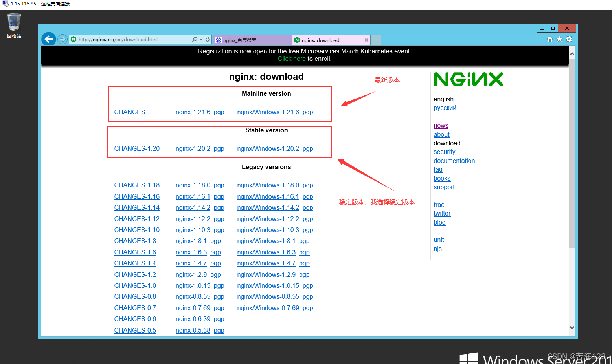This screenshot has height=364, width=612.
Task: Open the mainline CHANGES link
Action: click(130, 112)
